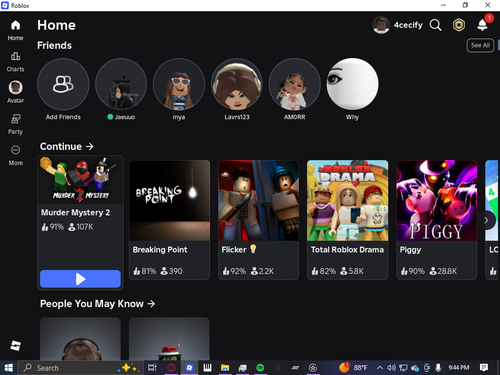This screenshot has height=375, width=500.
Task: Open the search magnifier icon
Action: coord(435,25)
